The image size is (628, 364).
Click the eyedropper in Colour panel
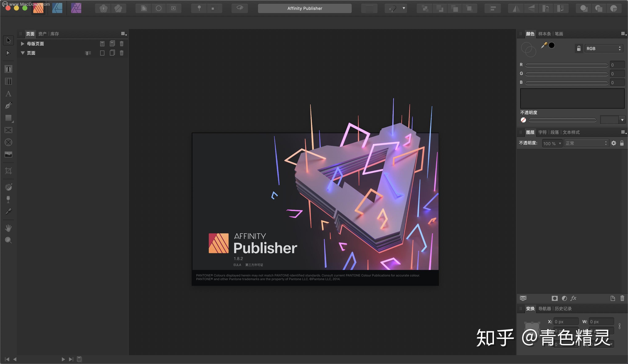[x=544, y=45]
